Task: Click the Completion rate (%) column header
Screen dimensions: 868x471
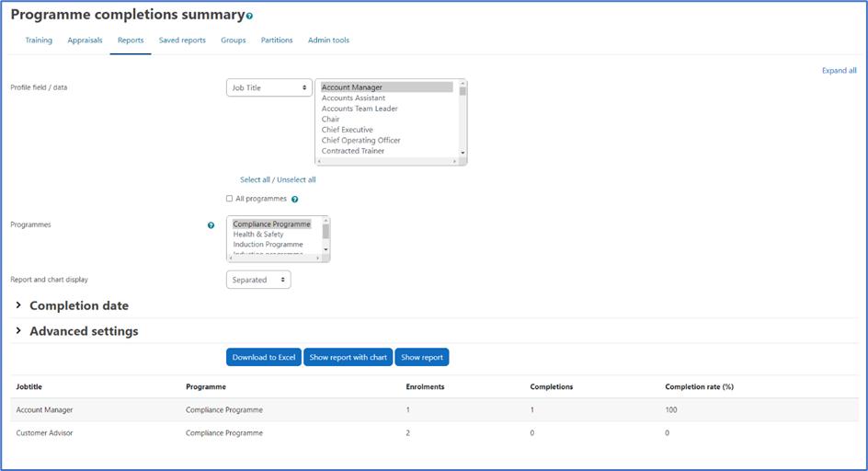Action: pos(699,386)
